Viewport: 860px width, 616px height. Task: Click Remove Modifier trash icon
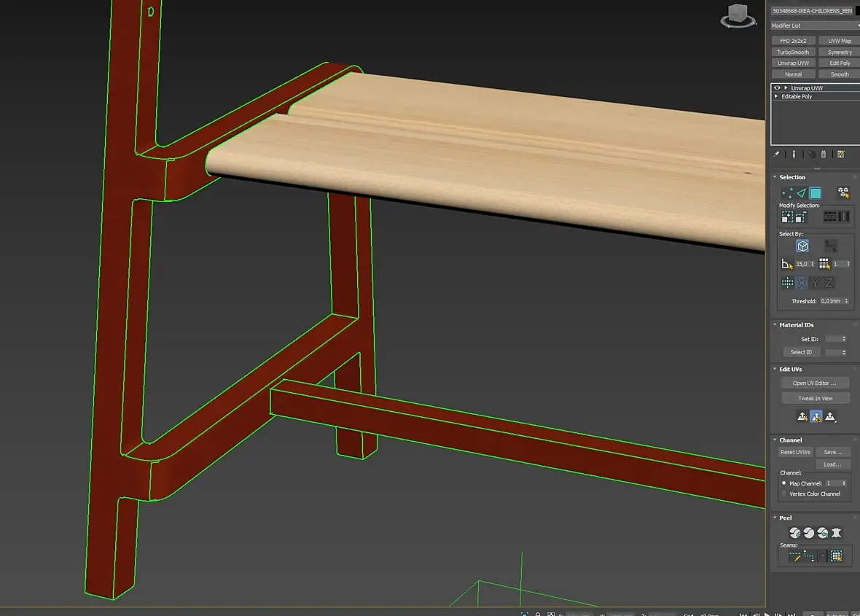824,154
